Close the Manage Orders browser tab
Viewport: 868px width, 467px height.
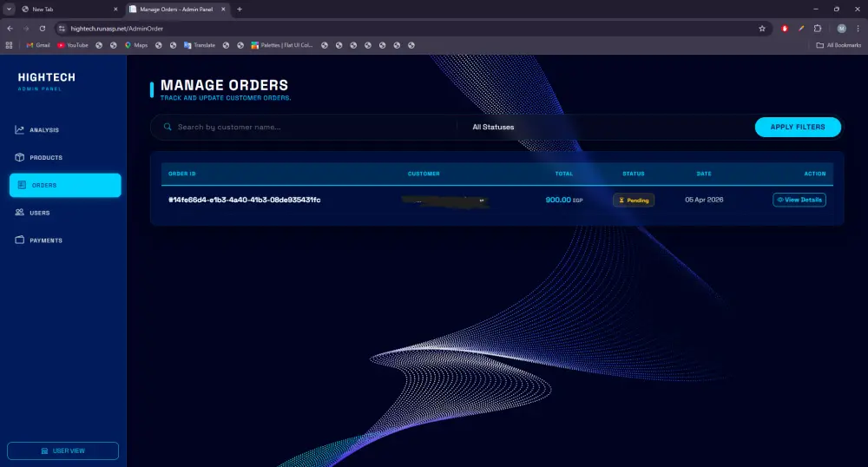tap(223, 10)
